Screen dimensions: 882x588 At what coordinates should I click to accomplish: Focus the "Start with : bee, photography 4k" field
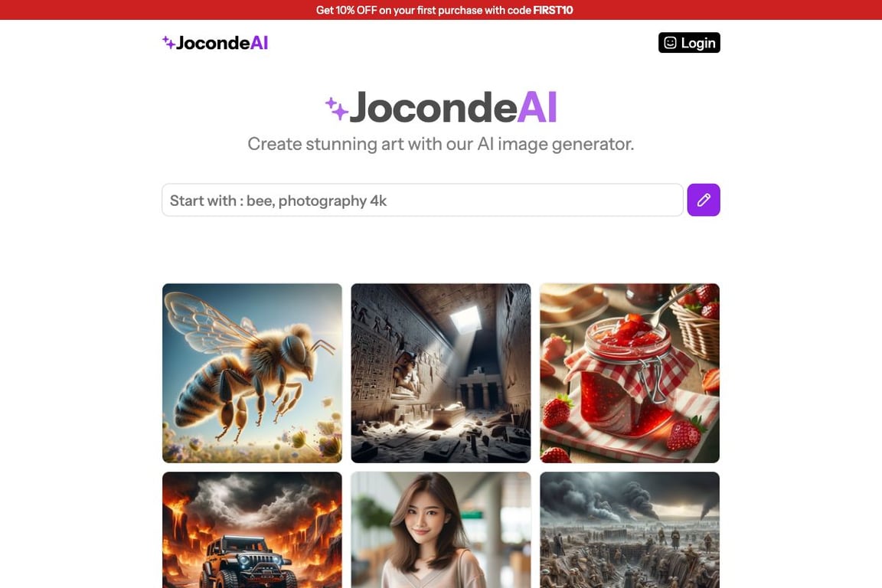423,200
